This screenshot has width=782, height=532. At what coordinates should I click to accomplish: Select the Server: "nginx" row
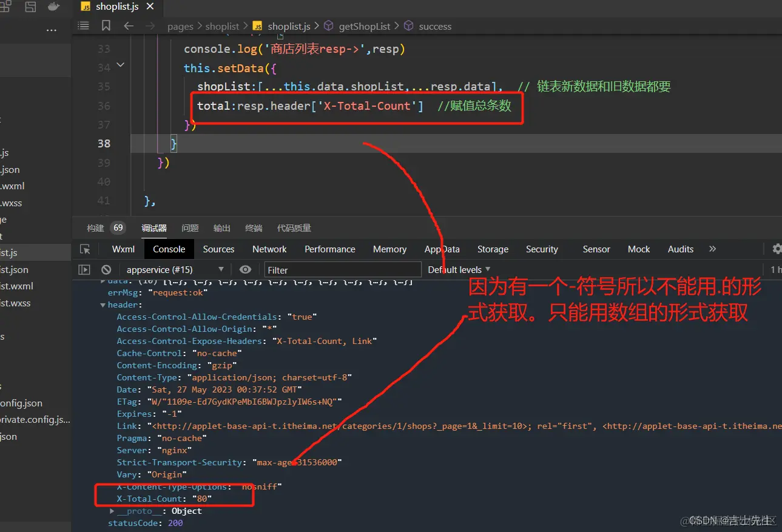click(x=154, y=450)
